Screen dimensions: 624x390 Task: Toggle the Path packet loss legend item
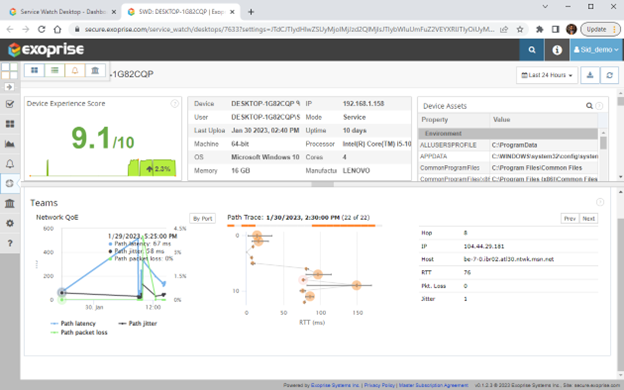click(x=79, y=332)
